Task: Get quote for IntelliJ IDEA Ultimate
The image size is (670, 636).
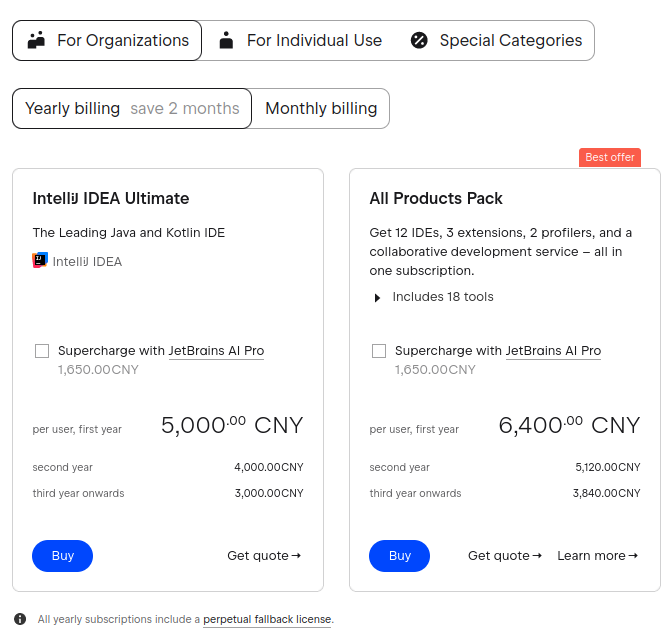Action: [264, 556]
